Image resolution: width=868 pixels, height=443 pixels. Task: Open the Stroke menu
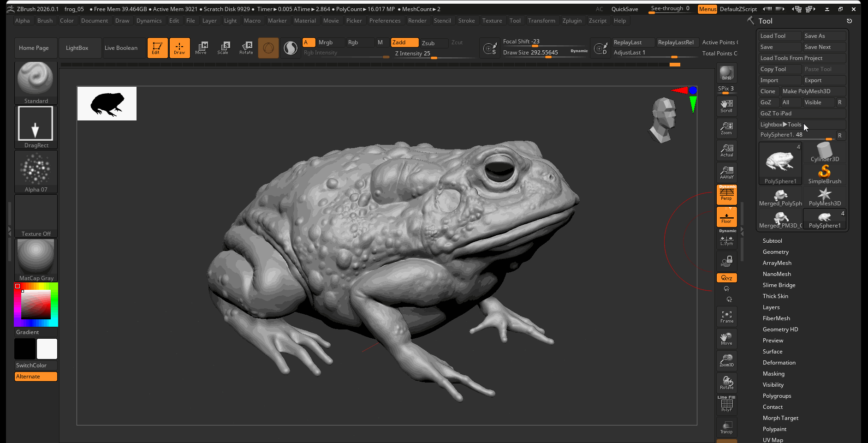point(466,21)
